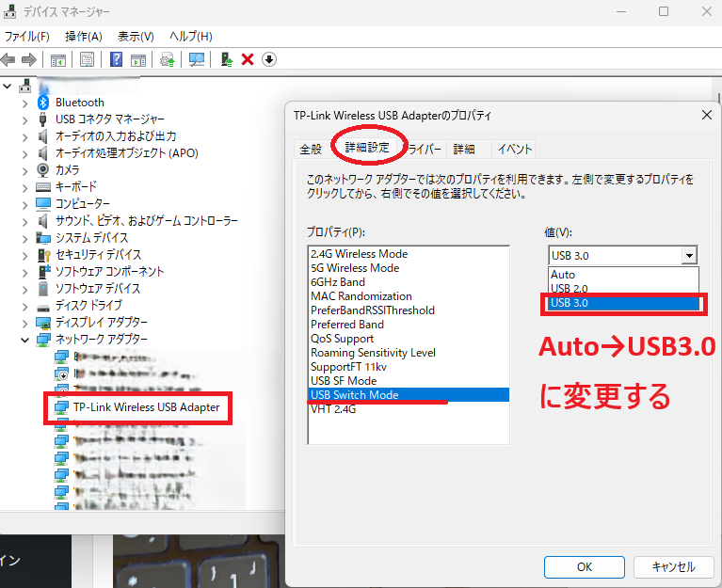Select Auto in the value list
722x588 pixels.
pos(623,275)
